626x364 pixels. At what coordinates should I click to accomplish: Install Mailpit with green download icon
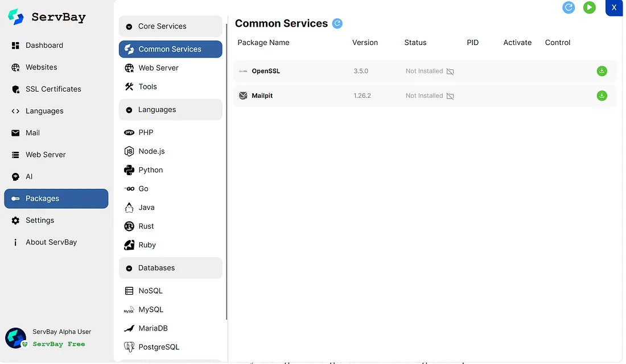[602, 96]
